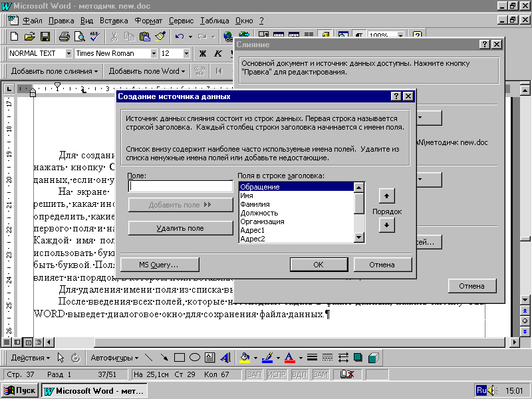Toggle Italic formatting button К

pyautogui.click(x=218, y=54)
